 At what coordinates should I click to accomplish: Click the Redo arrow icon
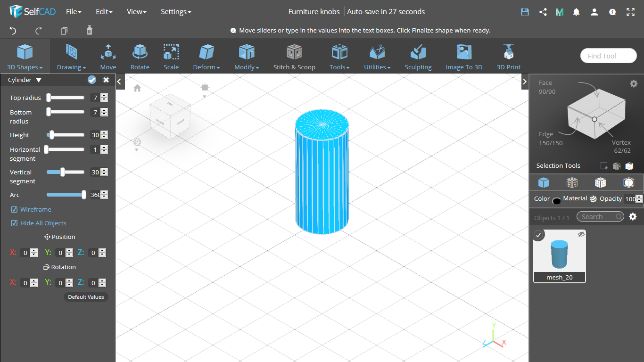click(x=39, y=31)
